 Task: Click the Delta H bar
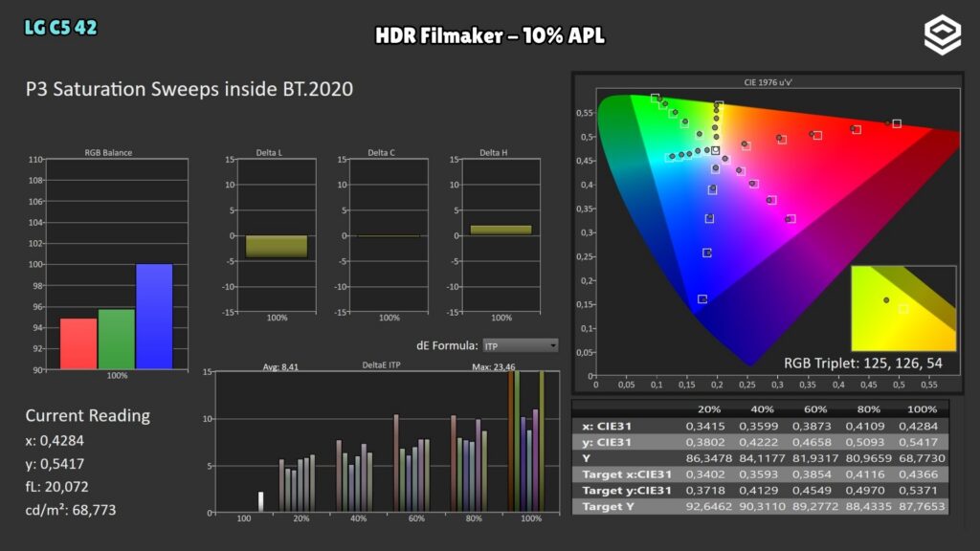click(501, 230)
